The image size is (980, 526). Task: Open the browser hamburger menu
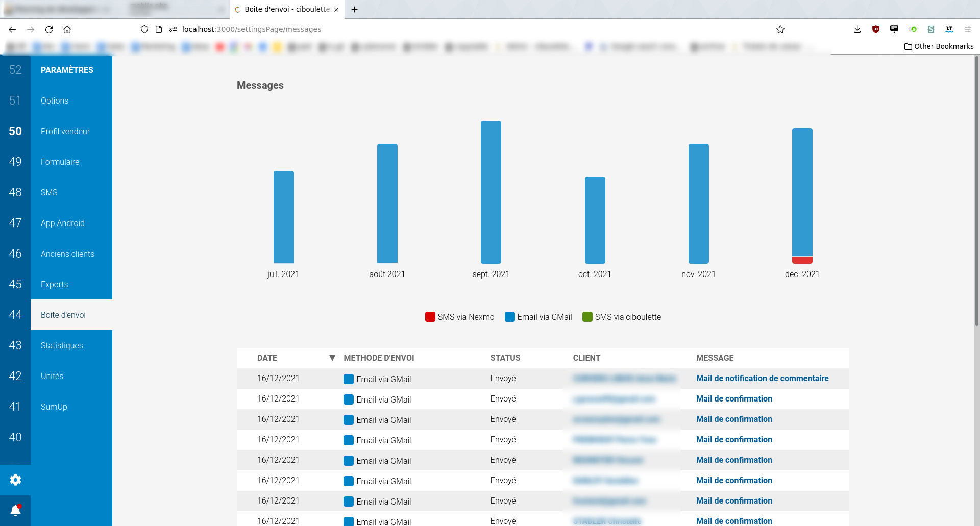pyautogui.click(x=967, y=29)
